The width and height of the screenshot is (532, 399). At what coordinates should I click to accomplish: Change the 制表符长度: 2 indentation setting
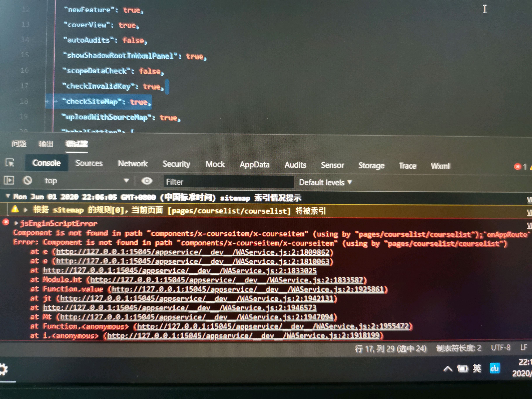point(459,348)
